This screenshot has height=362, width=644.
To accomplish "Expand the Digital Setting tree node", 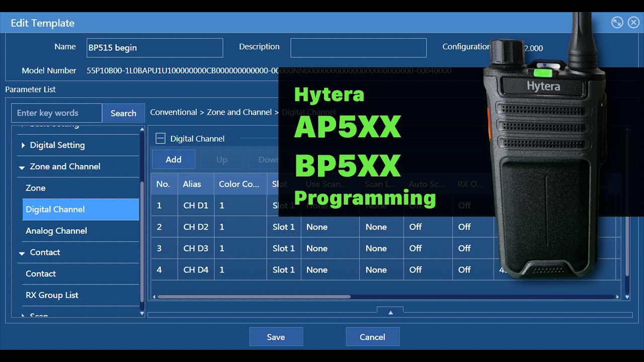I will pyautogui.click(x=23, y=145).
